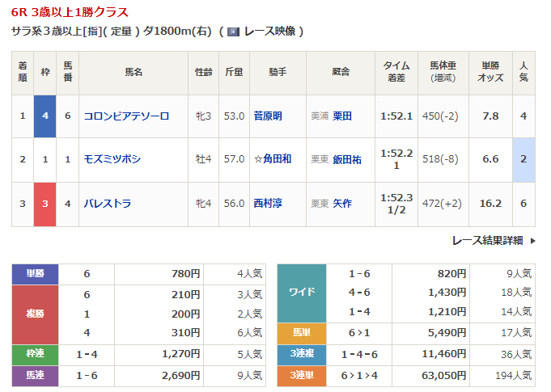This screenshot has height=392, width=551.
Task: Open trainer 栗田 page
Action: click(x=341, y=116)
